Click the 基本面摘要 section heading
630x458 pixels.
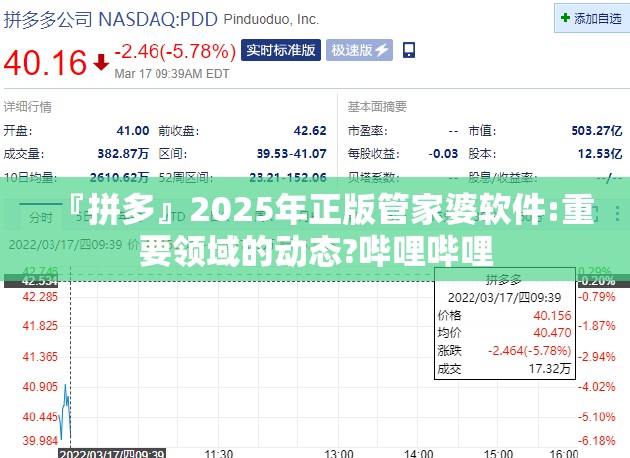(x=377, y=107)
